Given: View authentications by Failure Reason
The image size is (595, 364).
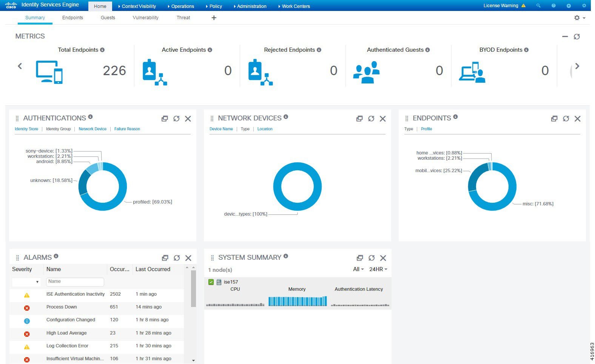Looking at the screenshot, I should coord(127,129).
